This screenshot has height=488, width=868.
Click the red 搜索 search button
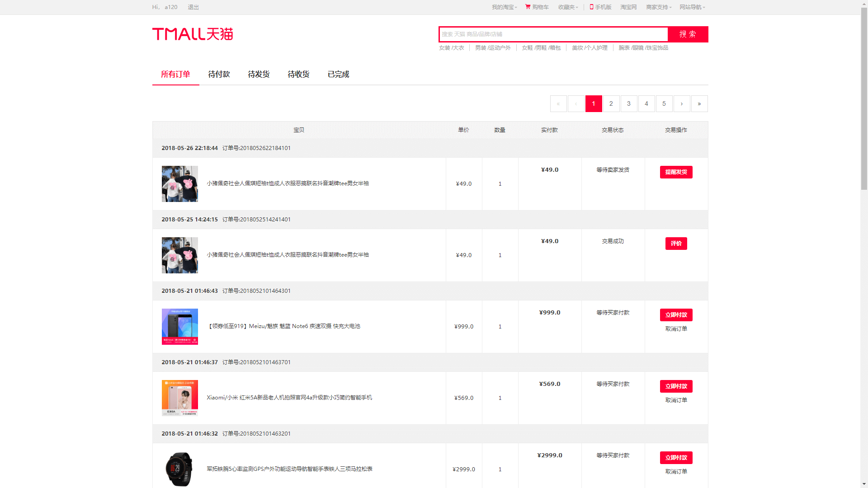[x=688, y=34]
